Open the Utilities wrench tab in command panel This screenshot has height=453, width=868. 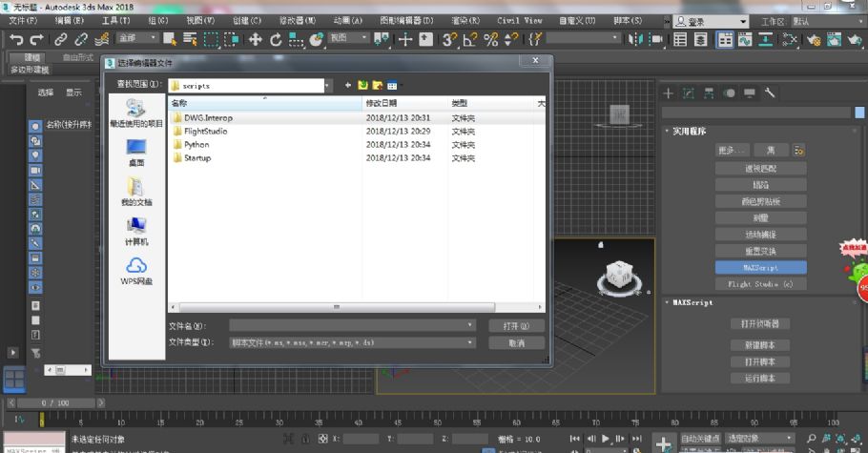point(770,93)
